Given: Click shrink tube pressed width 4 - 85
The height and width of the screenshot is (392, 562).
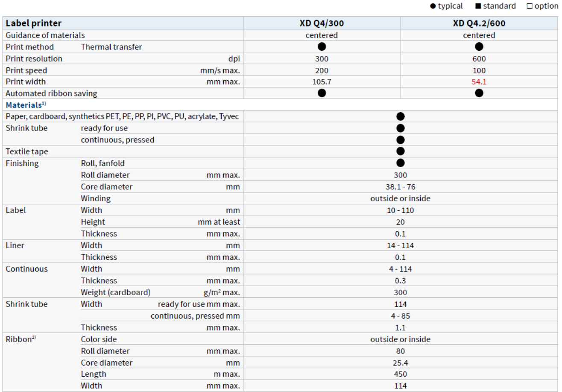Looking at the screenshot, I should point(400,316).
